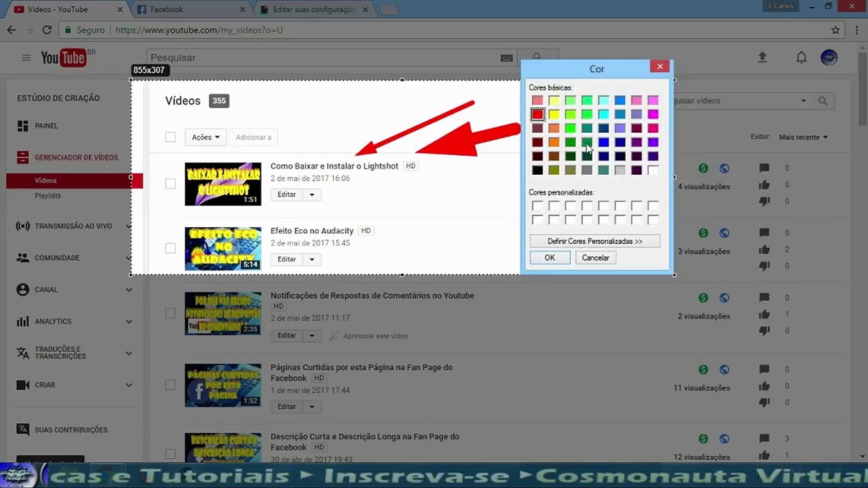
Task: Click the globe icon for Efeito Eco video
Action: click(724, 233)
